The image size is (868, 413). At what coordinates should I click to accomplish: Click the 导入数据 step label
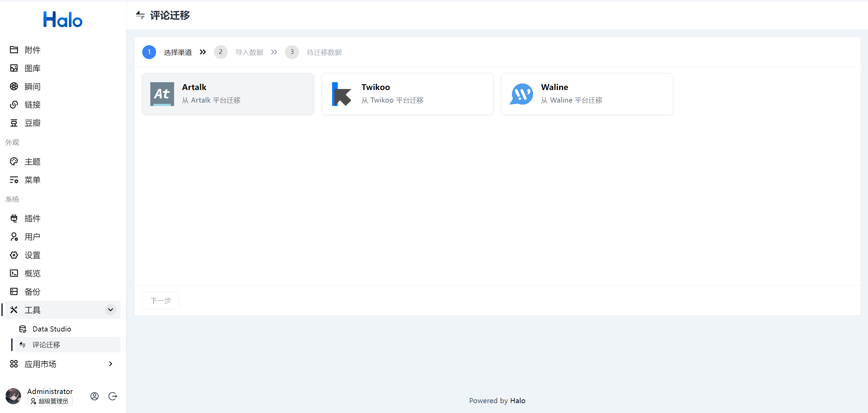(x=249, y=52)
